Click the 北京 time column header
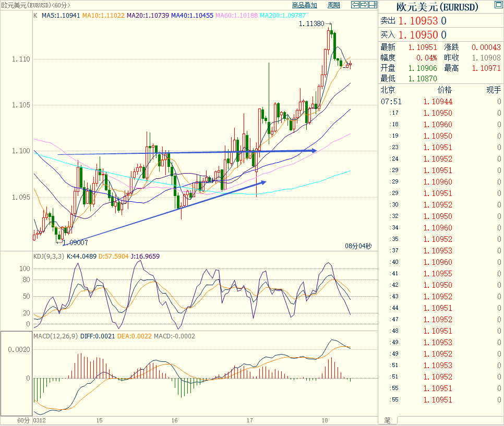Screen dimensions: 504x426 [x=388, y=90]
